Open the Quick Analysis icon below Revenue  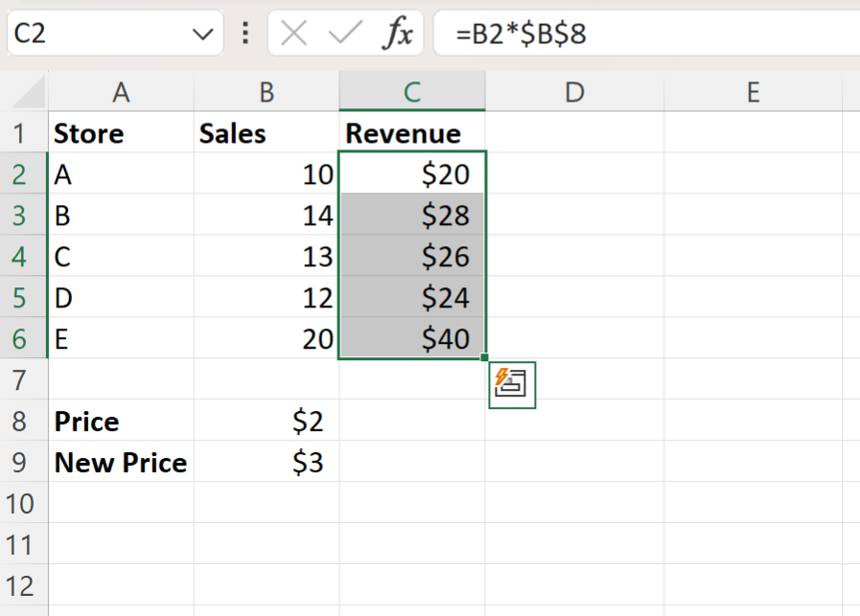point(512,385)
